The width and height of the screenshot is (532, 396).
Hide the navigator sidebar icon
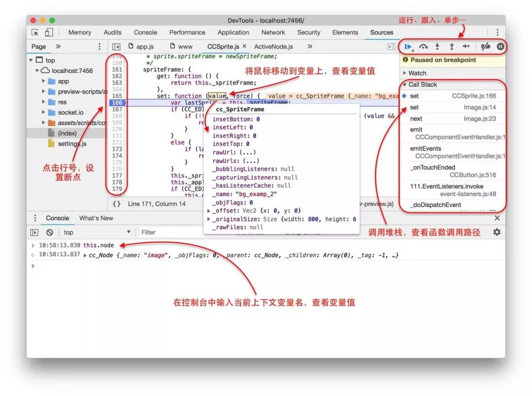(x=116, y=46)
